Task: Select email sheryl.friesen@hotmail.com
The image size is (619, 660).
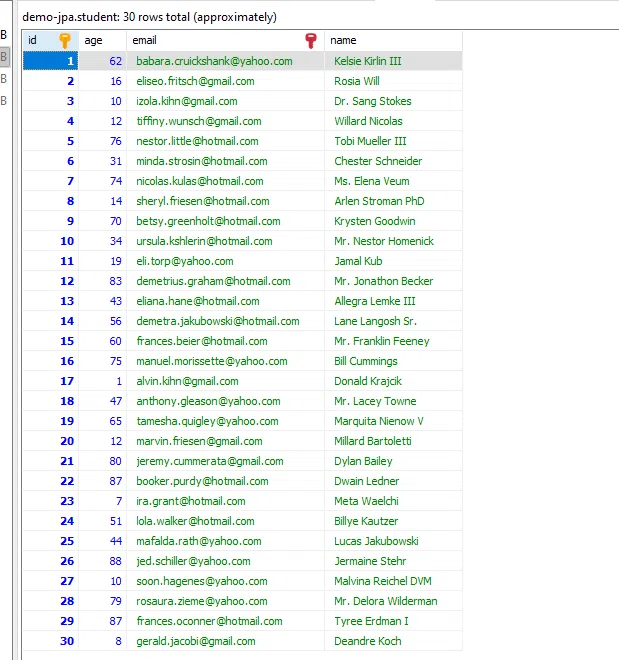Action: point(203,201)
